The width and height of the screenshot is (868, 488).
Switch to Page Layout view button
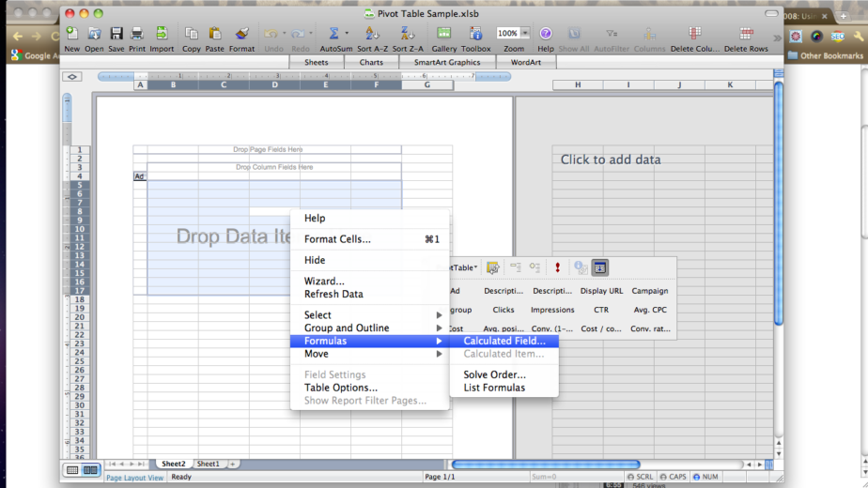pyautogui.click(x=90, y=470)
